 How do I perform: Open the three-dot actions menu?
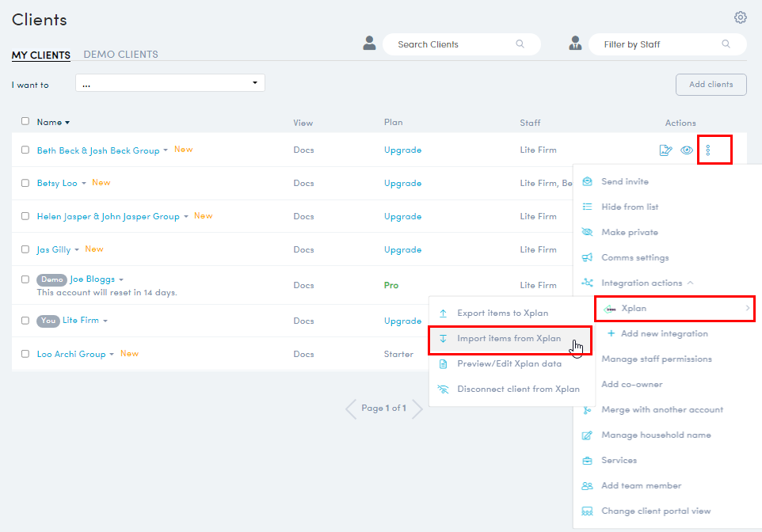coord(709,150)
